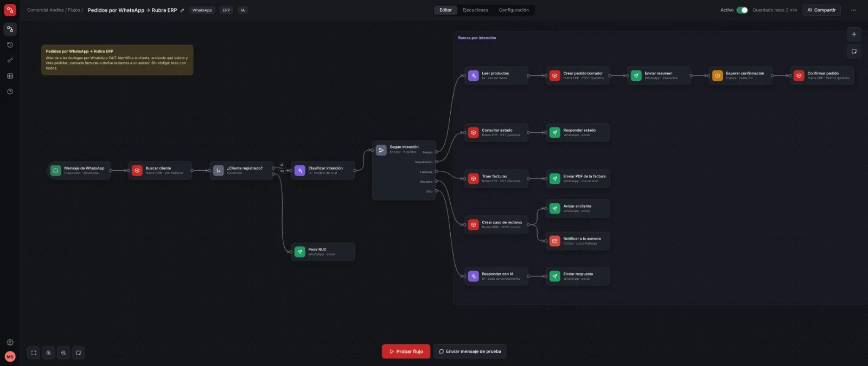Select the Responder con IA node

tap(496, 276)
